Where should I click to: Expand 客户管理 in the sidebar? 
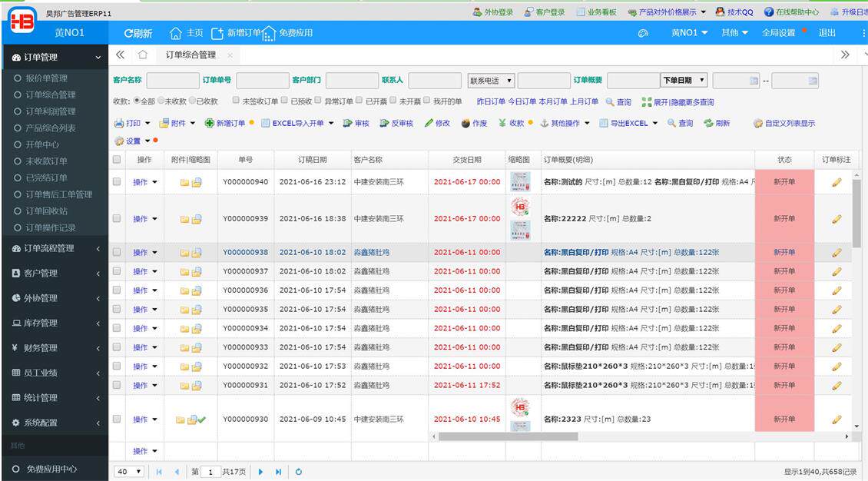tap(55, 273)
